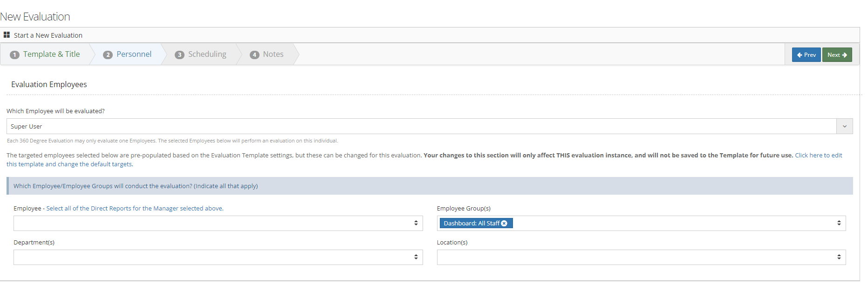Open the Employee Group(s) arrows dropdown

[839, 223]
